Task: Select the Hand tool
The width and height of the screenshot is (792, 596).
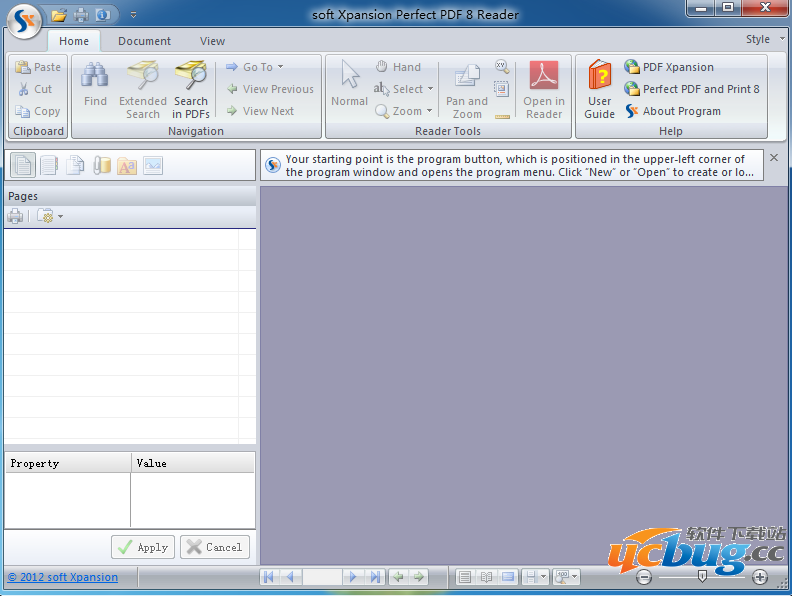Action: [x=398, y=67]
